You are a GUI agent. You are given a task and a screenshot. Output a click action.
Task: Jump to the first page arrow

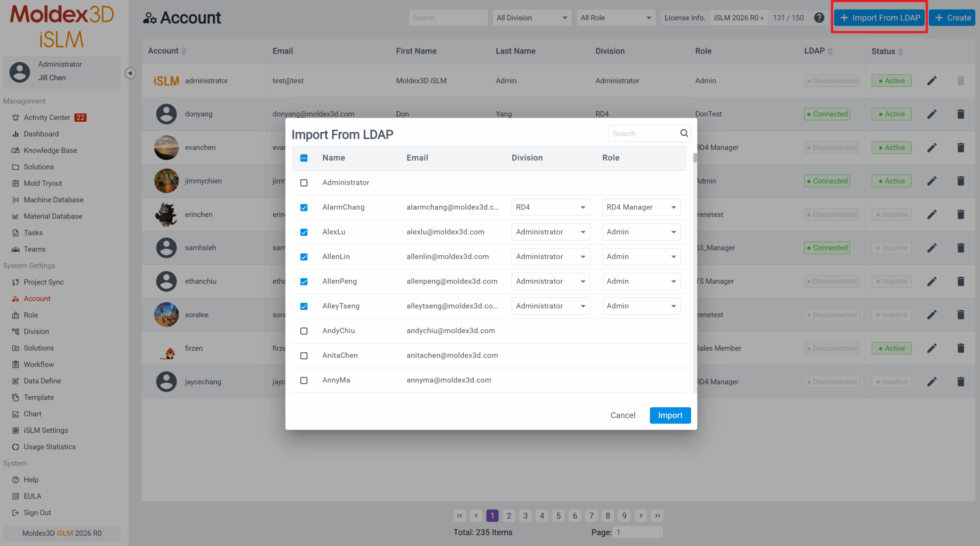[x=459, y=516]
